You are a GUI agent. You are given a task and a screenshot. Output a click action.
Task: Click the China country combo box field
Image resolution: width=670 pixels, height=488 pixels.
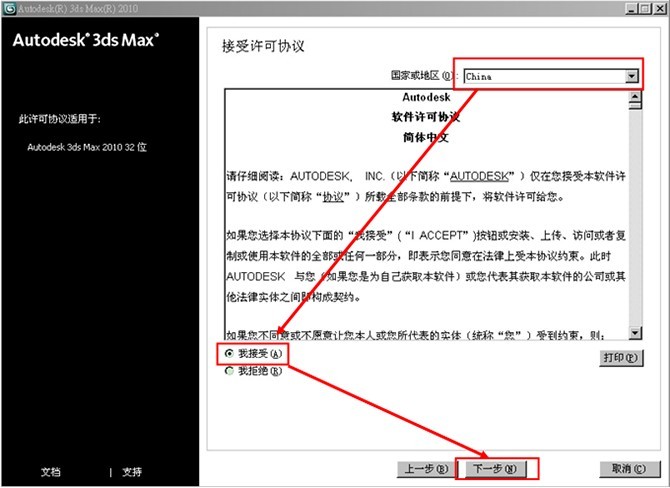tap(551, 76)
